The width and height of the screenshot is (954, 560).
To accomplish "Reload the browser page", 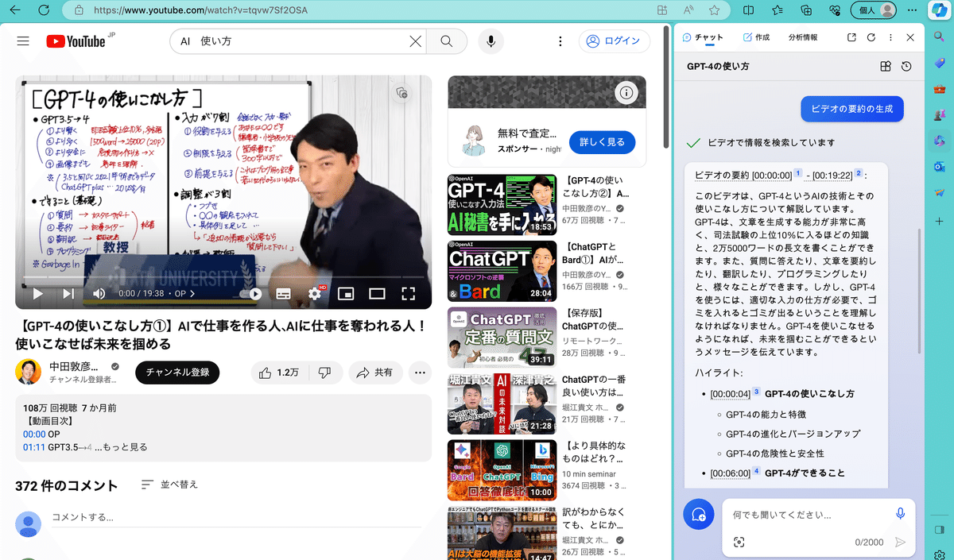I will (44, 10).
